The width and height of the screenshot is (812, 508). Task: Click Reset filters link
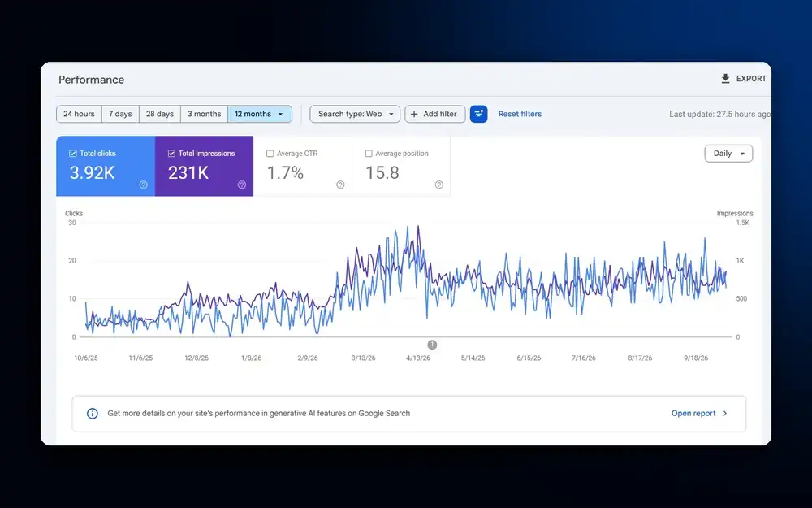520,114
